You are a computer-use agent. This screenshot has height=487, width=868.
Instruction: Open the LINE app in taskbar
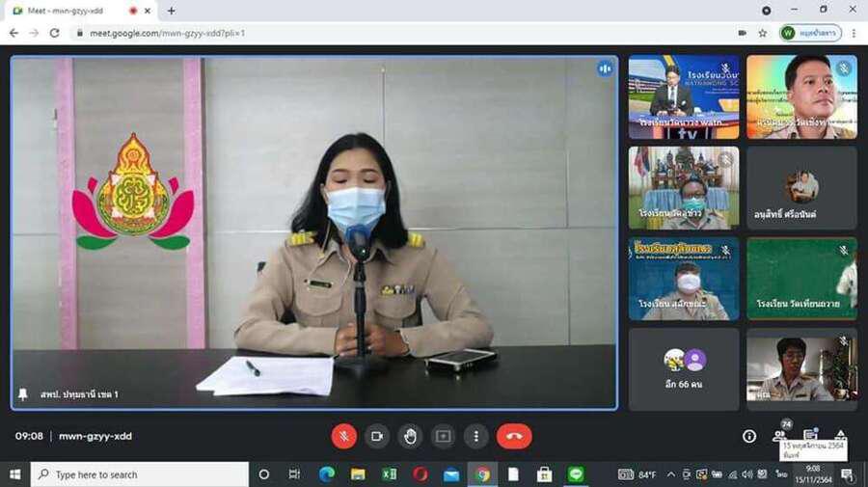[576, 474]
